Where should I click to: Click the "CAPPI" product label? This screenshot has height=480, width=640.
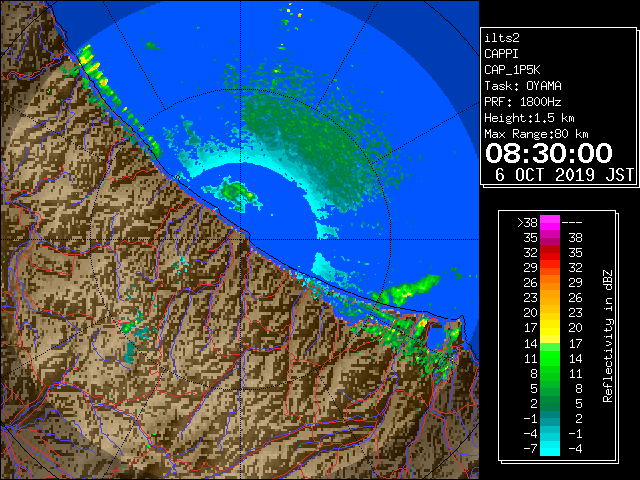point(501,54)
